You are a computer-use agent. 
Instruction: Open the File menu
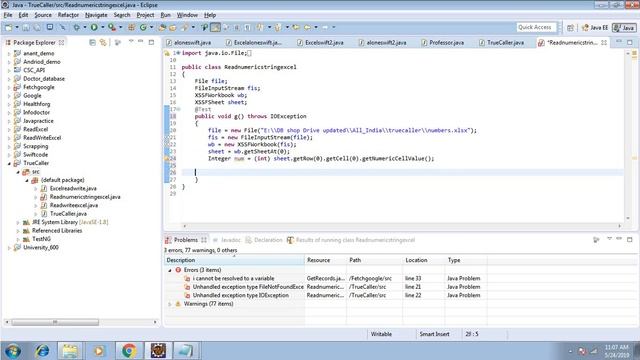pos(8,15)
